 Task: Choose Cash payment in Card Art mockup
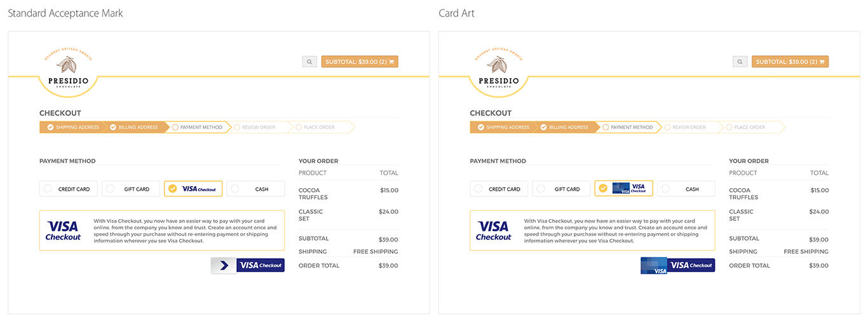686,189
